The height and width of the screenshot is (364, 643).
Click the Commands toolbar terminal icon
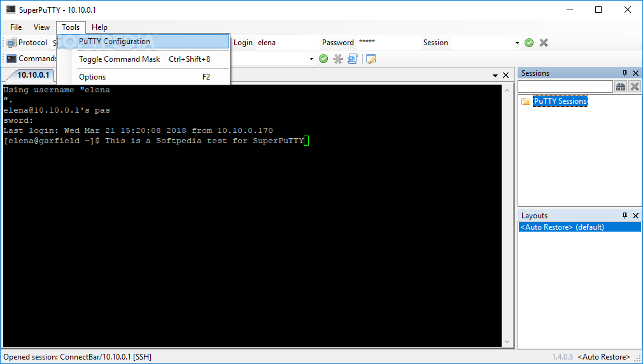[11, 59]
